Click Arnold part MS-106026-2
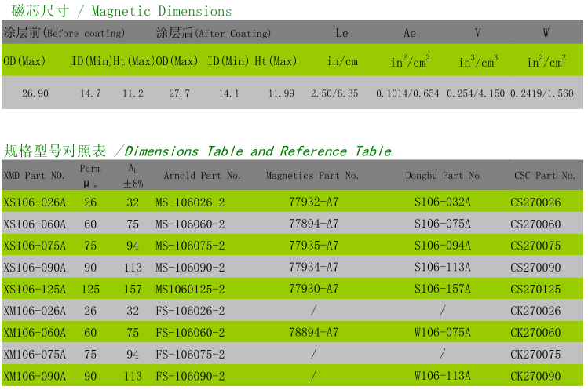Image resolution: width=588 pixels, height=390 pixels. [x=190, y=202]
